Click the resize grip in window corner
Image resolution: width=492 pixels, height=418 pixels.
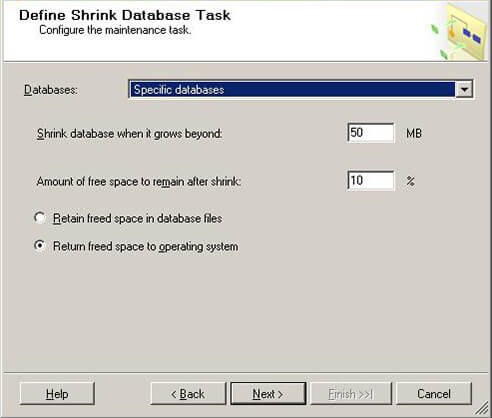(x=482, y=409)
